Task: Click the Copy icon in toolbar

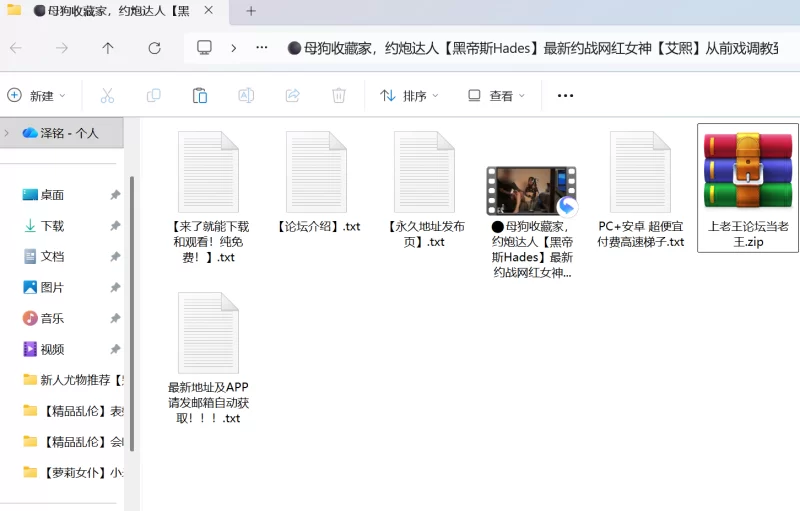Action: (153, 96)
